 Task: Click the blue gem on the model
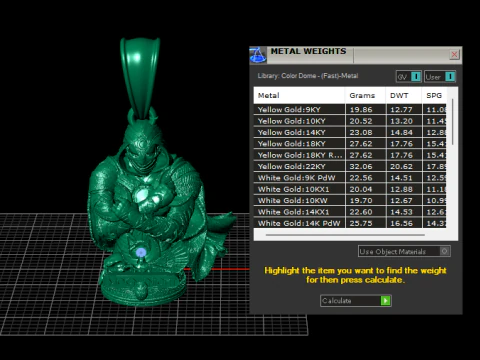tap(141, 253)
